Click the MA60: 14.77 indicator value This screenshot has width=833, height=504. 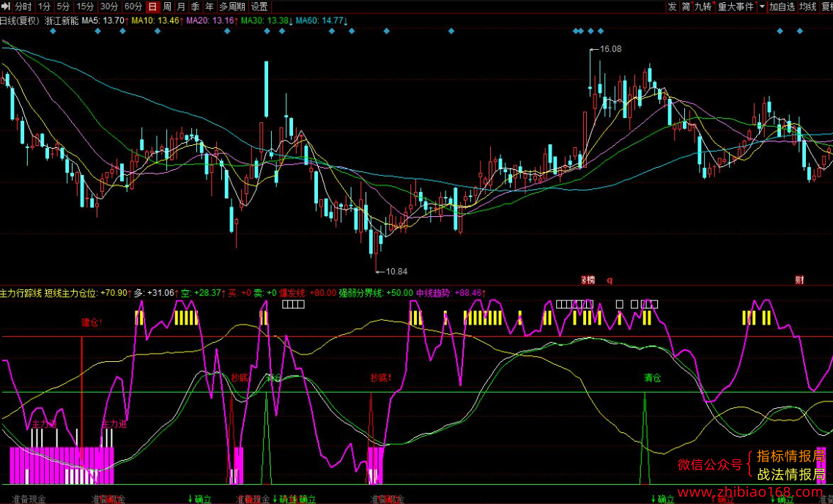[x=322, y=21]
